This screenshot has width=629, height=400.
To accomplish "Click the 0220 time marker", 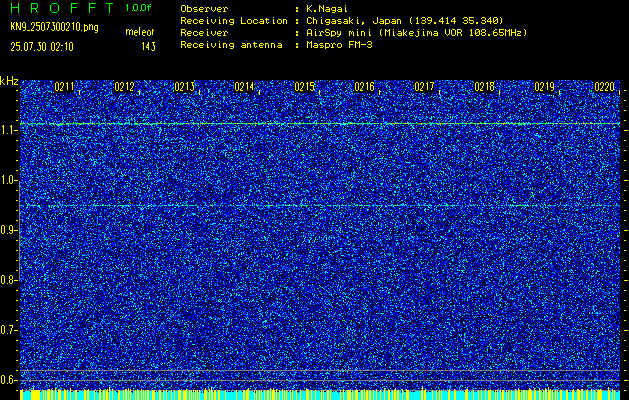I will pyautogui.click(x=605, y=87).
